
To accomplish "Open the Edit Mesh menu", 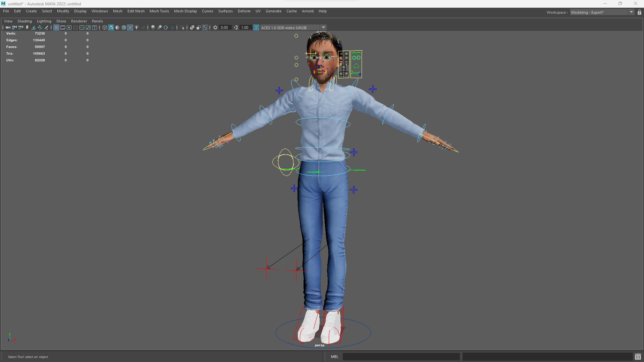I will tap(136, 11).
